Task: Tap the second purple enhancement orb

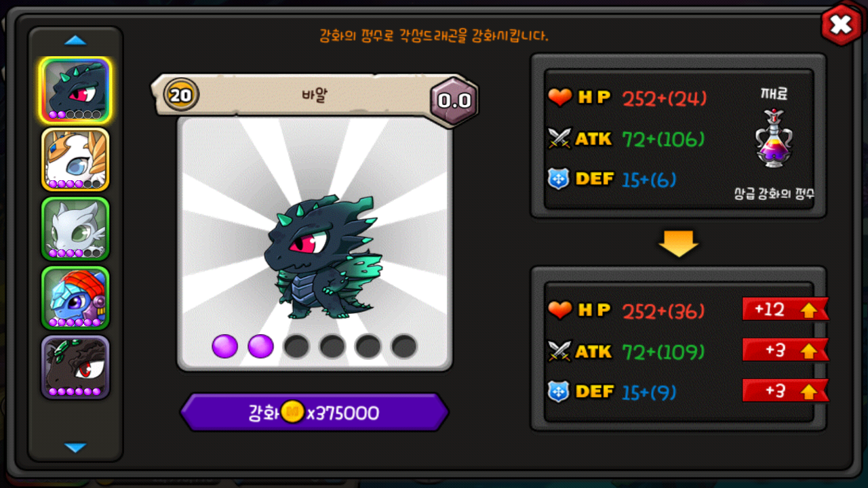Action: (261, 346)
